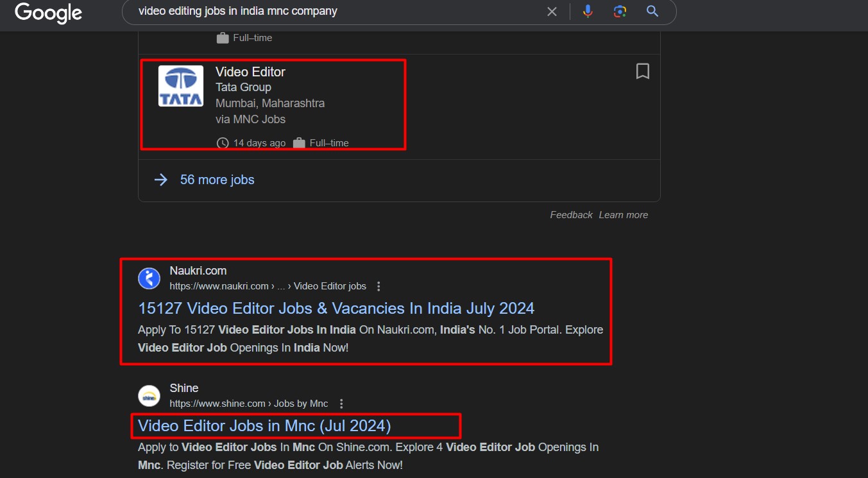The image size is (868, 478).
Task: Click the Naukri.com site name
Action: (198, 271)
